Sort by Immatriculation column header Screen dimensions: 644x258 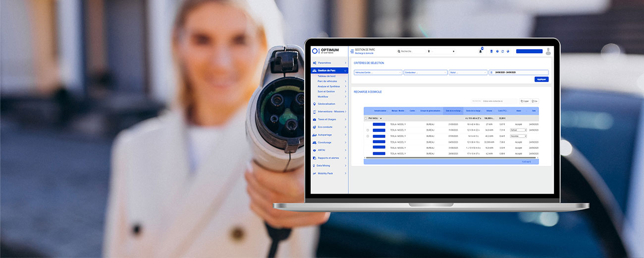(x=380, y=111)
